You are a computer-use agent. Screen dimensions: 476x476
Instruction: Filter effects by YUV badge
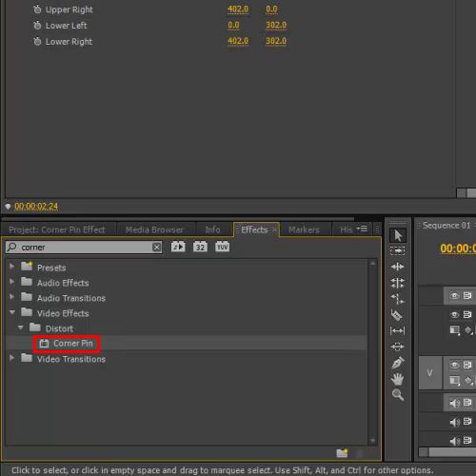[x=223, y=247]
